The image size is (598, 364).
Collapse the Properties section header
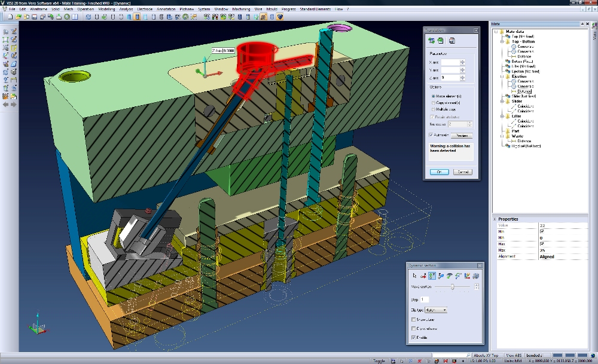click(x=495, y=219)
